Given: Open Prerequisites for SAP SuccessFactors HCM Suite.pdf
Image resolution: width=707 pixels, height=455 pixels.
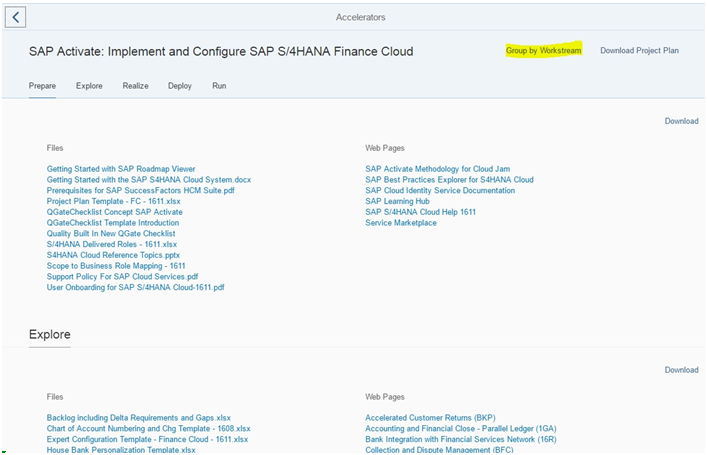Looking at the screenshot, I should point(141,190).
